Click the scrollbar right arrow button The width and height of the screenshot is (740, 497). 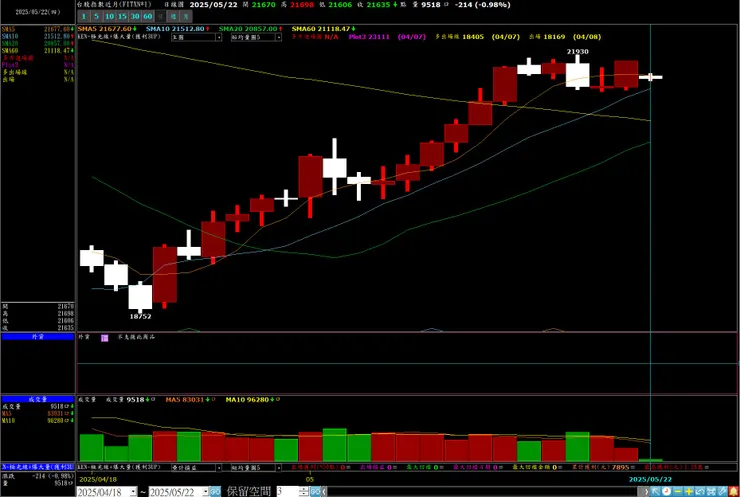pos(644,491)
